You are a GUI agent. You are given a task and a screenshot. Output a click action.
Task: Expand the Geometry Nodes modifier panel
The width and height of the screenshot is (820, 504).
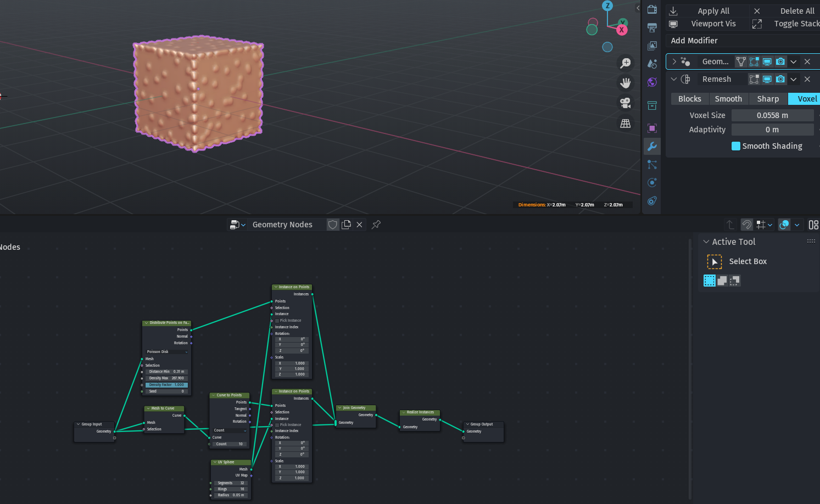[x=674, y=61]
